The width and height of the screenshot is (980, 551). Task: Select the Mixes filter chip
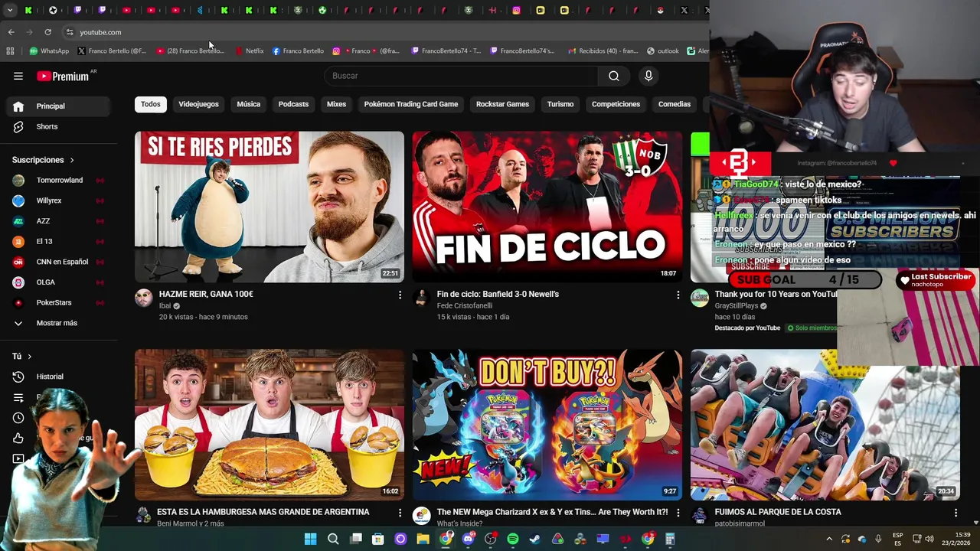click(336, 104)
